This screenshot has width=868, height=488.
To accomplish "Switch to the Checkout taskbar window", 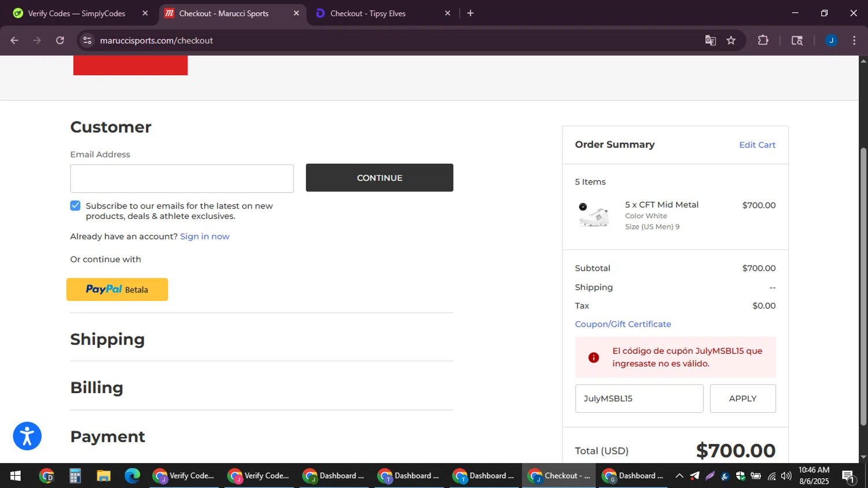I will 560,476.
